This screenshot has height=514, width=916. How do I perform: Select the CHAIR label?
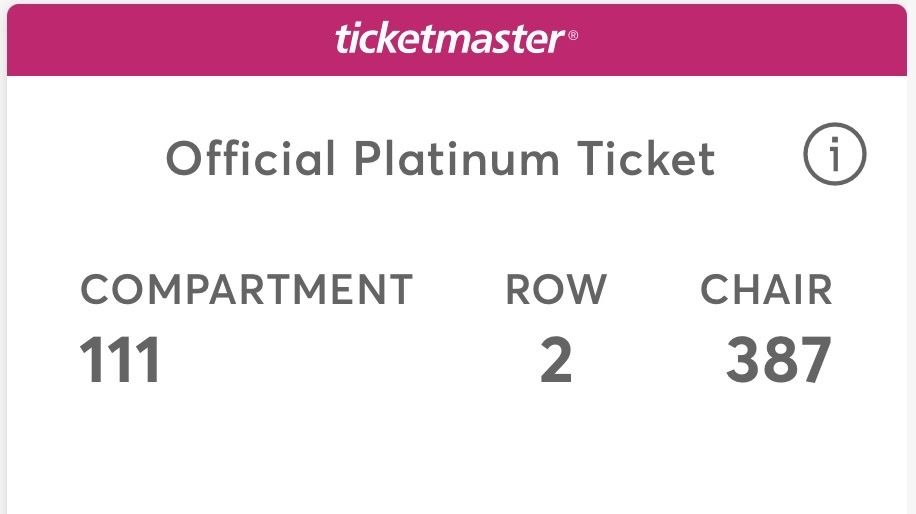pos(766,290)
